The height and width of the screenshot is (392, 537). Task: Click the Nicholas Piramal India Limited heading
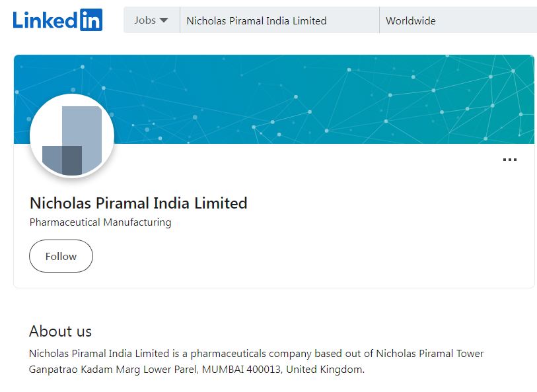(x=139, y=203)
